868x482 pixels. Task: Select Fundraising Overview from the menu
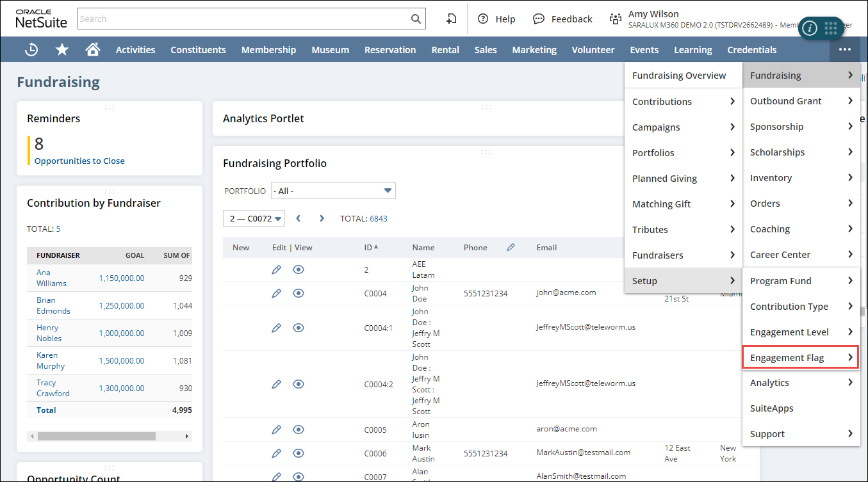(x=679, y=76)
